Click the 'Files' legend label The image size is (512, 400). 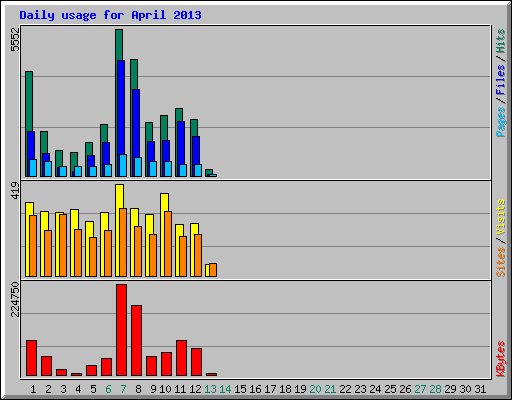pos(500,79)
